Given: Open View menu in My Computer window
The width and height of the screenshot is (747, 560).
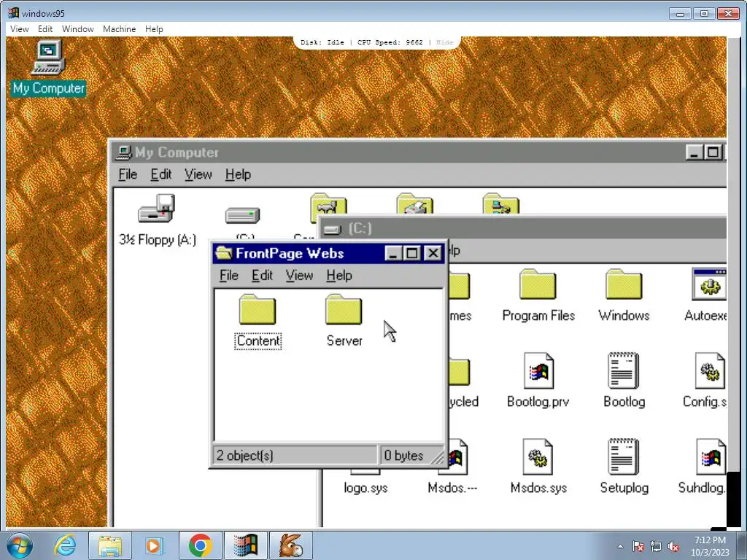Looking at the screenshot, I should (198, 174).
